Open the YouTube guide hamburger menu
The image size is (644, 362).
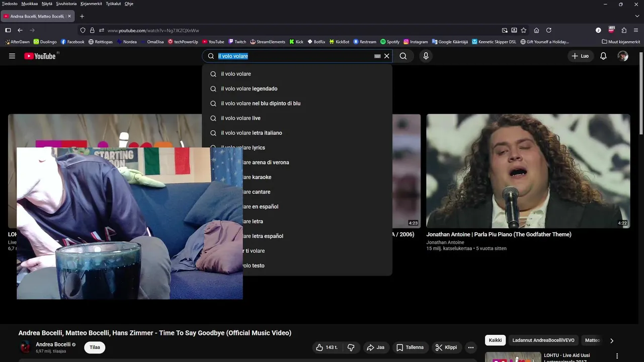tap(12, 56)
